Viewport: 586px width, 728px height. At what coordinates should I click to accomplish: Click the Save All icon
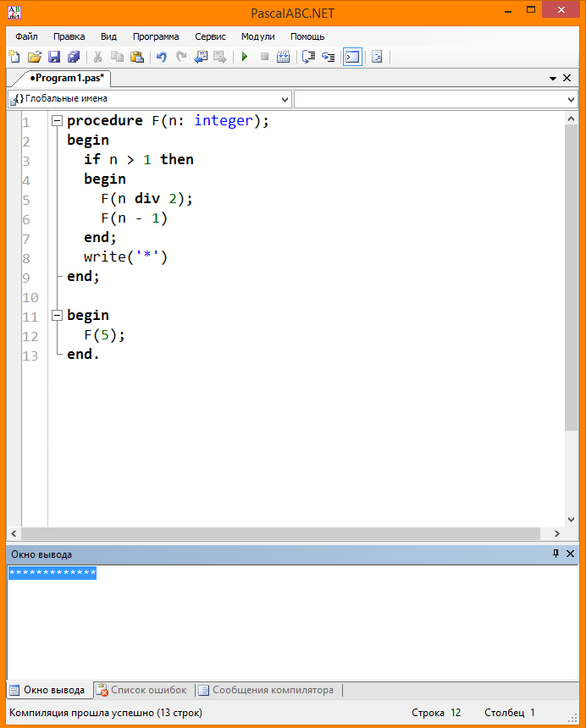point(74,57)
